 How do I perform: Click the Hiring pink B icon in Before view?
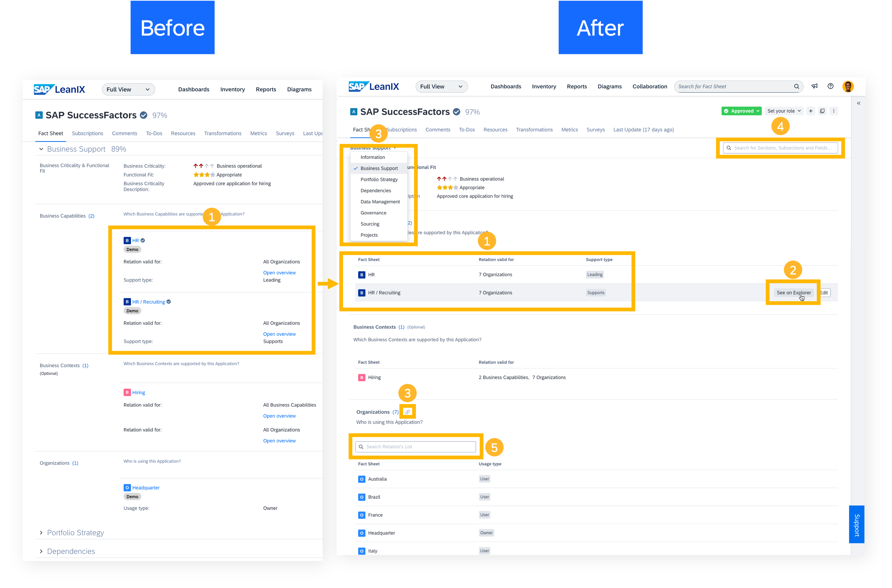pyautogui.click(x=127, y=392)
